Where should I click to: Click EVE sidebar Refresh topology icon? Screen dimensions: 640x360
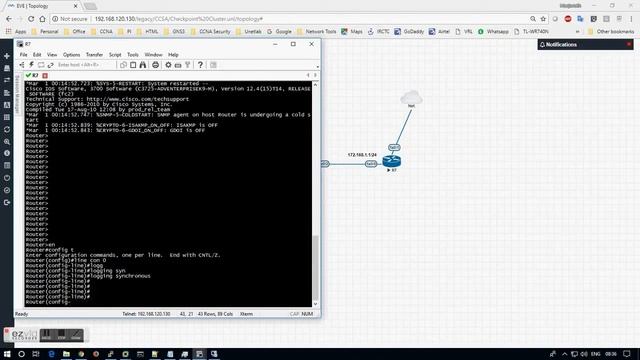7,129
